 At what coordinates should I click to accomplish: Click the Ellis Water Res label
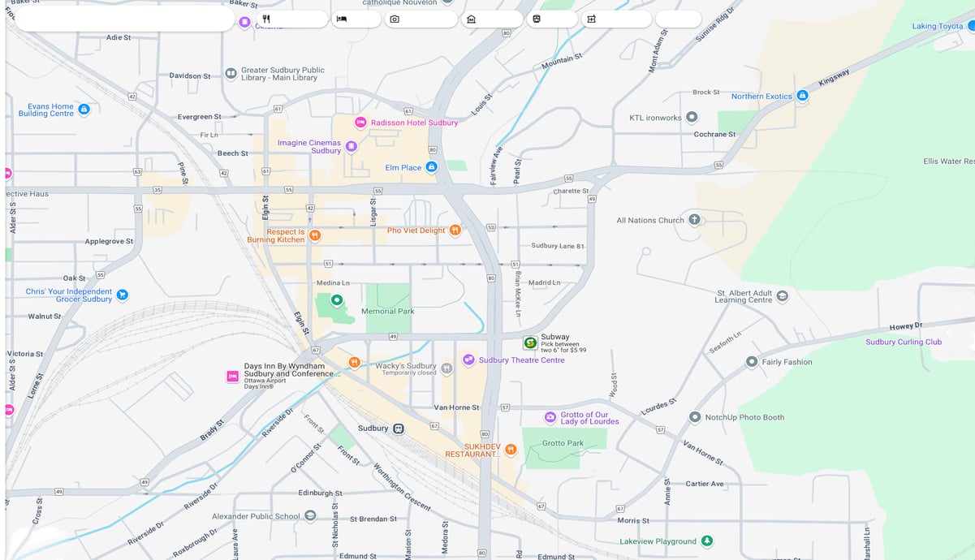[948, 161]
